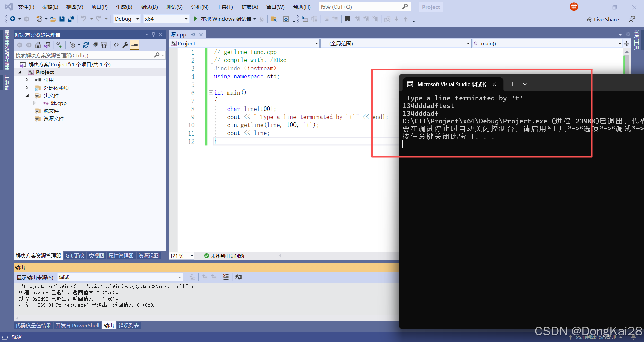Image resolution: width=644 pixels, height=342 pixels.
Task: Collapse the 头文件 folder node
Action: click(27, 96)
